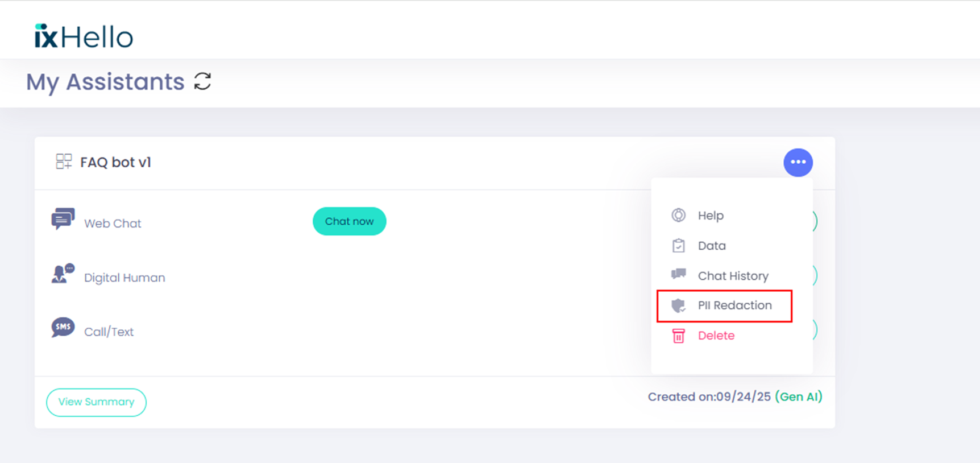Select the Web Chat channel label
Screen dimensions: 980x463
coord(113,224)
